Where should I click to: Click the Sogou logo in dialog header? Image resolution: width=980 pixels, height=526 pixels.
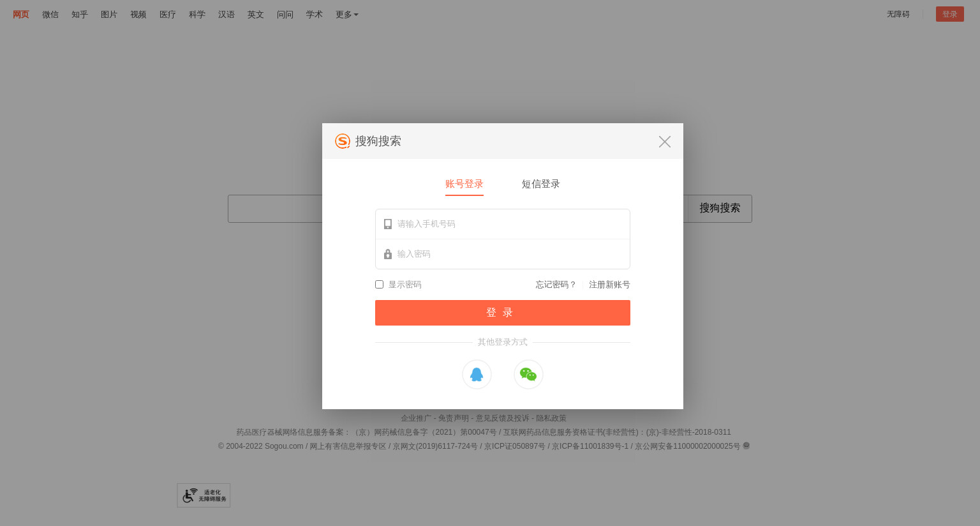(343, 141)
